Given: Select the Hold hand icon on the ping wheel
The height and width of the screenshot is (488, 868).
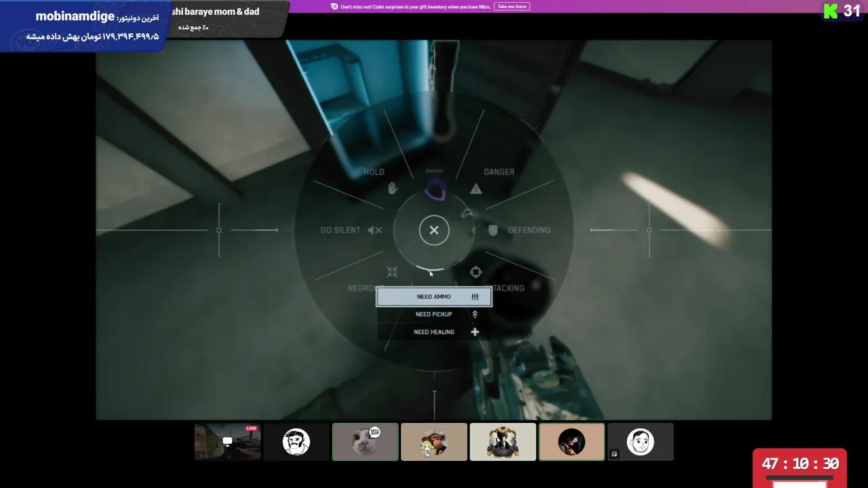Looking at the screenshot, I should point(393,188).
